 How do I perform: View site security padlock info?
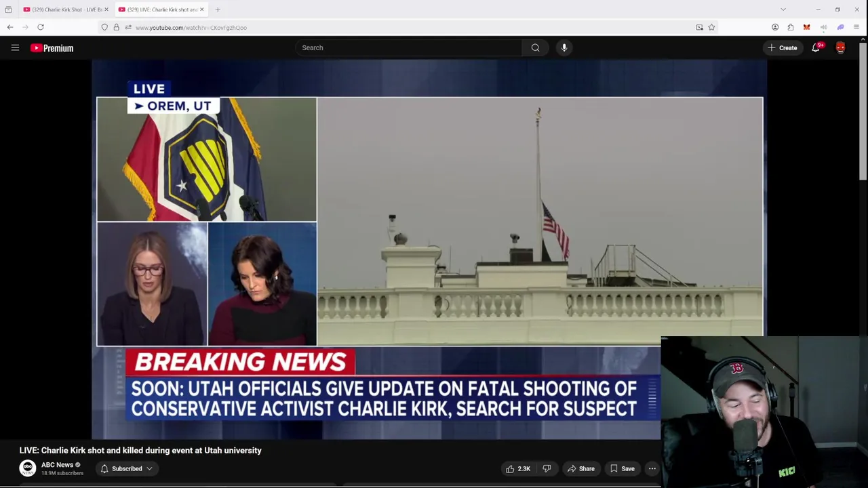click(116, 27)
